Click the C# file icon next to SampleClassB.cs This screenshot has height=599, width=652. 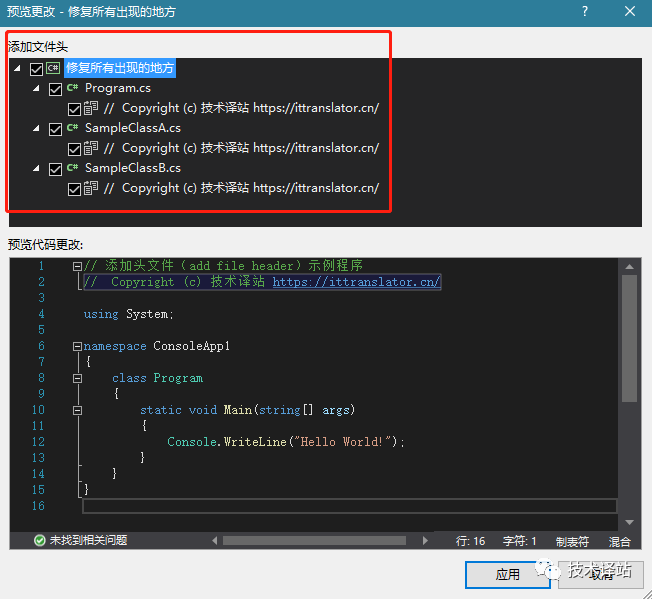pos(72,167)
